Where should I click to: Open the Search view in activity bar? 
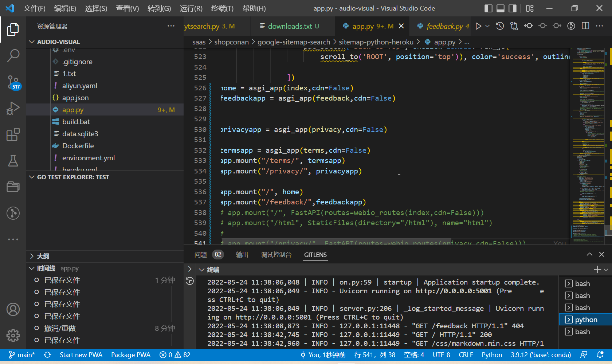coord(13,56)
